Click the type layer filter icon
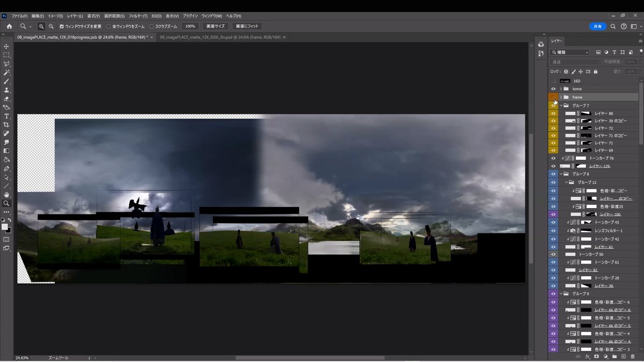644x362 pixels. point(614,53)
